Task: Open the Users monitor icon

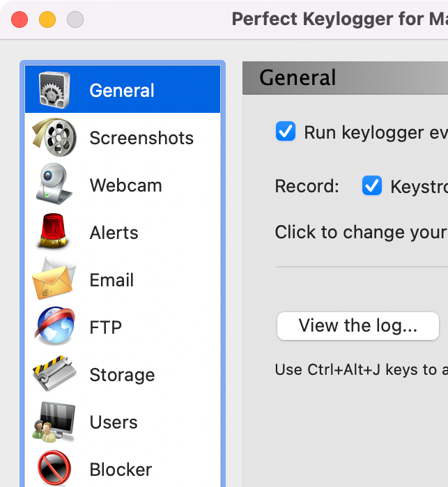Action: coord(54,422)
